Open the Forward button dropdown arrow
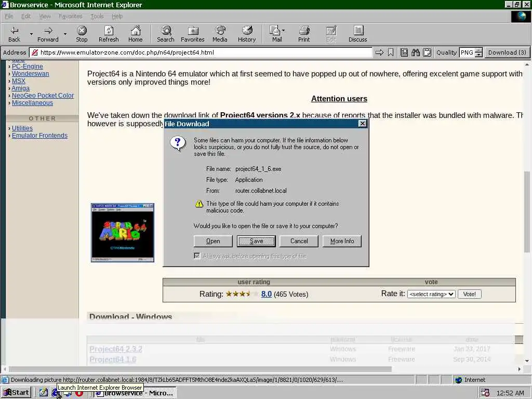 tap(65, 34)
